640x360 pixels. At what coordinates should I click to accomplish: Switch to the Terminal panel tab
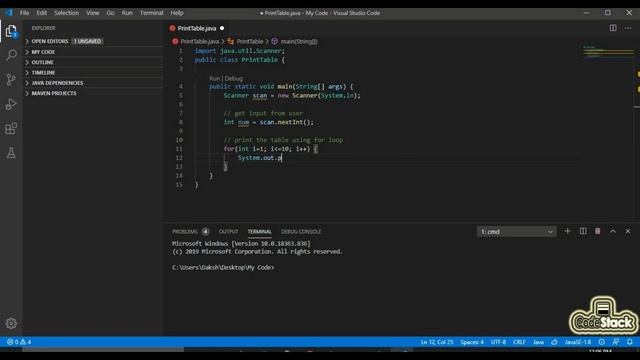point(259,231)
